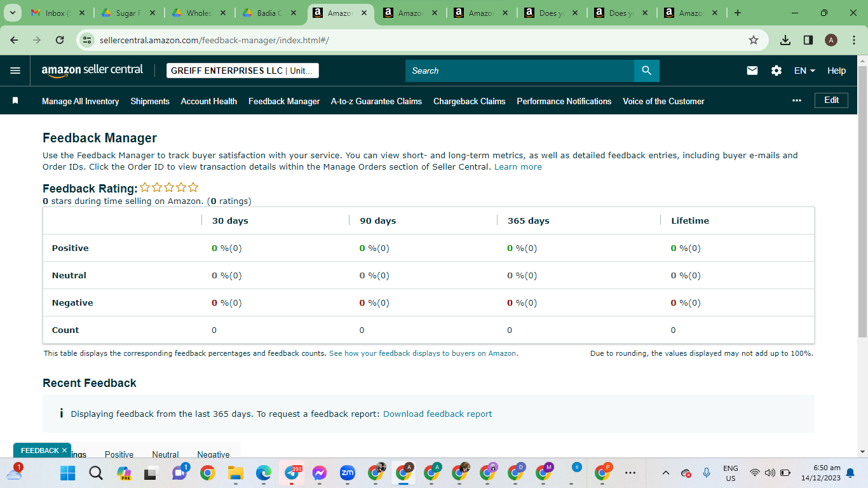Open File Explorer from the taskbar
This screenshot has width=868, height=488.
pos(236,473)
